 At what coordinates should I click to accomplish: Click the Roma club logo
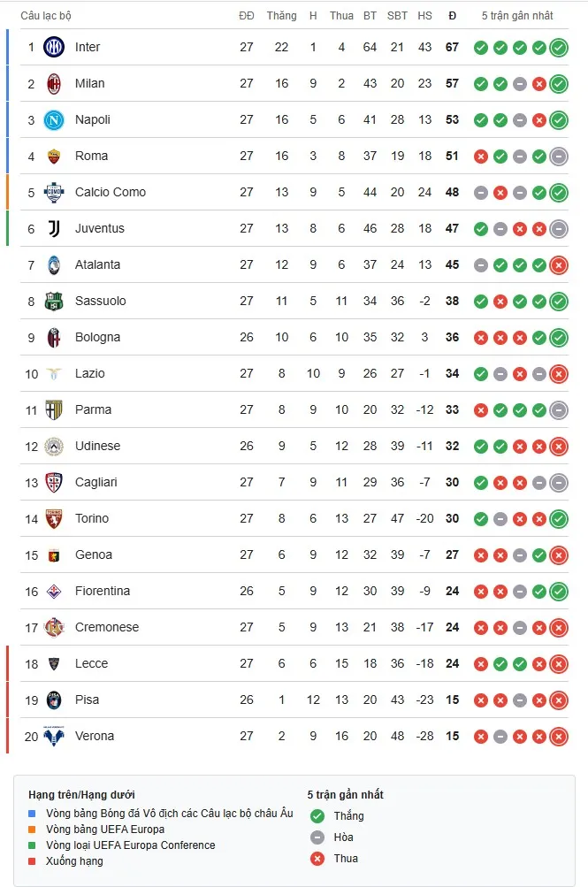tap(53, 156)
